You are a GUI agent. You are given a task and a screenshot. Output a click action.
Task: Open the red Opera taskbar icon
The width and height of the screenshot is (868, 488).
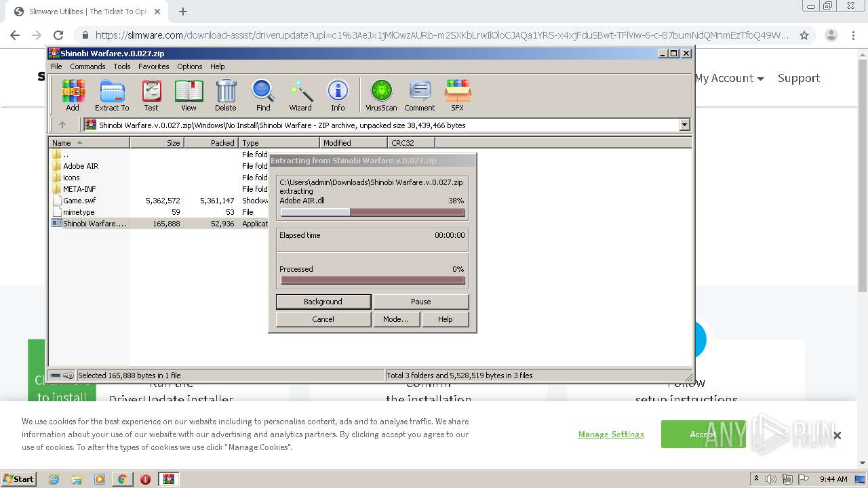(x=145, y=479)
